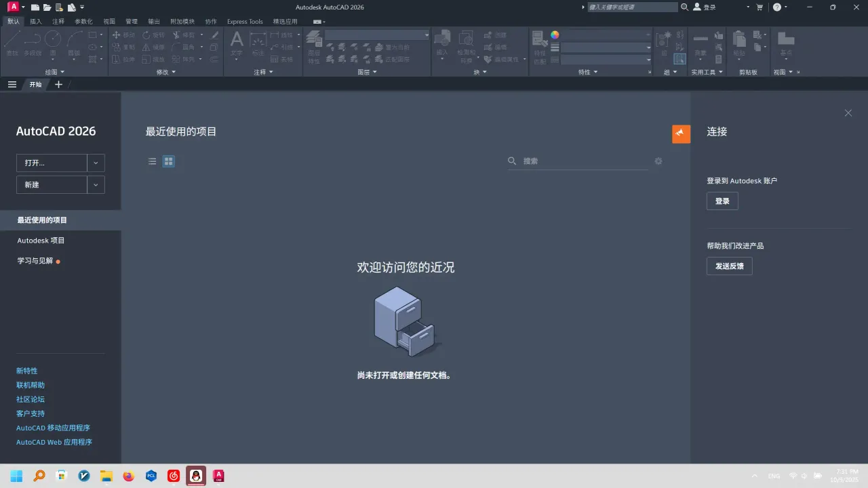Viewport: 868px width, 488px height.
Task: Expand the 图层 (Layers) panel
Action: pos(367,72)
